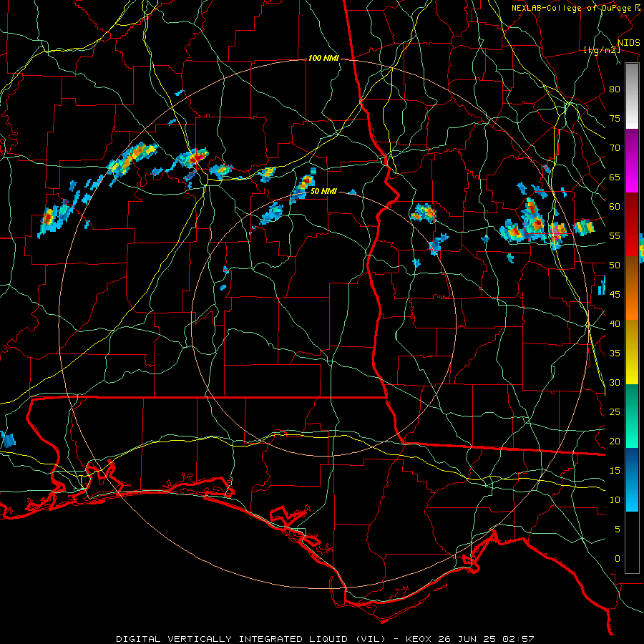The width and height of the screenshot is (644, 644).
Task: Click the 35 value on the VIL scale
Action: 615,353
